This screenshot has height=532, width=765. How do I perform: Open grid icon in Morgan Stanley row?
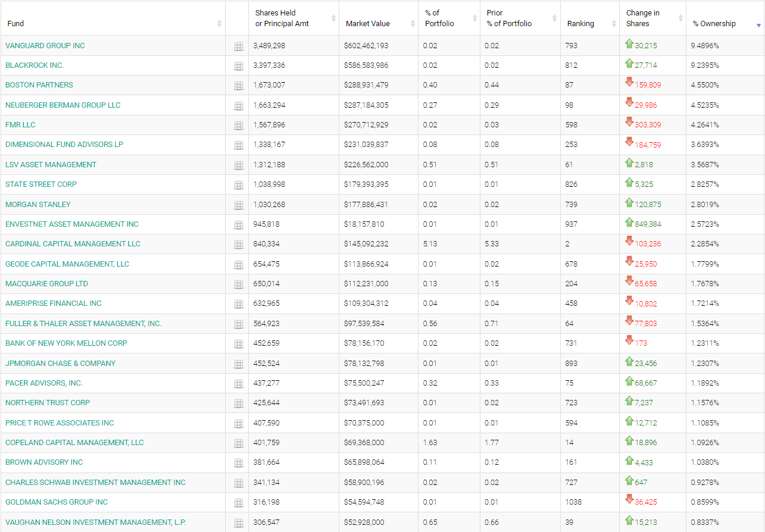[x=239, y=205]
